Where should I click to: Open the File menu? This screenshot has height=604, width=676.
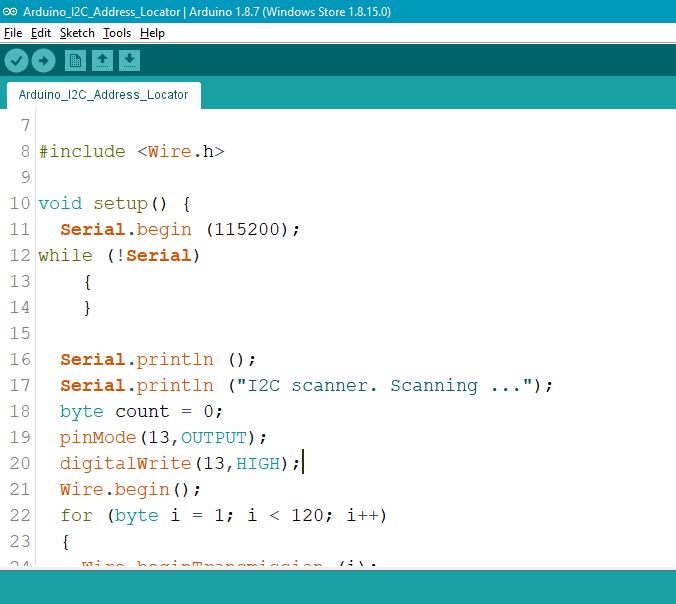click(13, 33)
